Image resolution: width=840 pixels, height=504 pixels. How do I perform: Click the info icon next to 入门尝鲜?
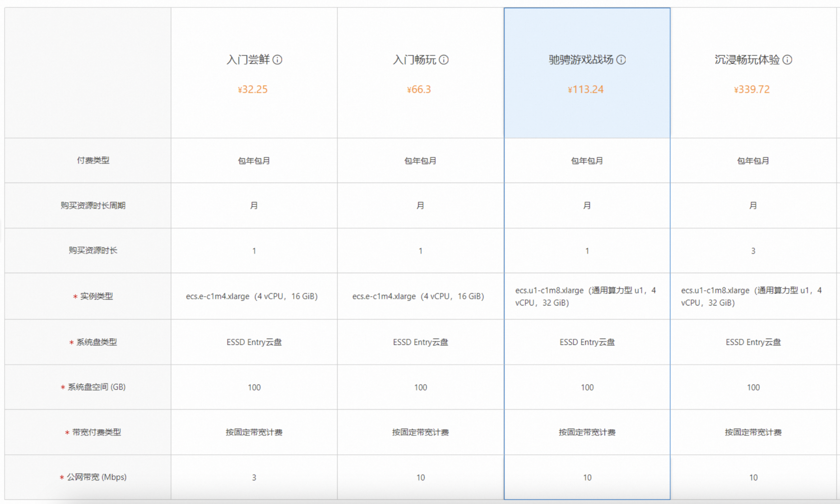click(278, 60)
